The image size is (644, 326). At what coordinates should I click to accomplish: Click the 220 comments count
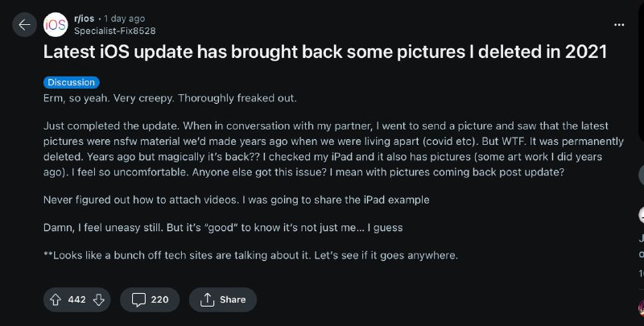[159, 299]
